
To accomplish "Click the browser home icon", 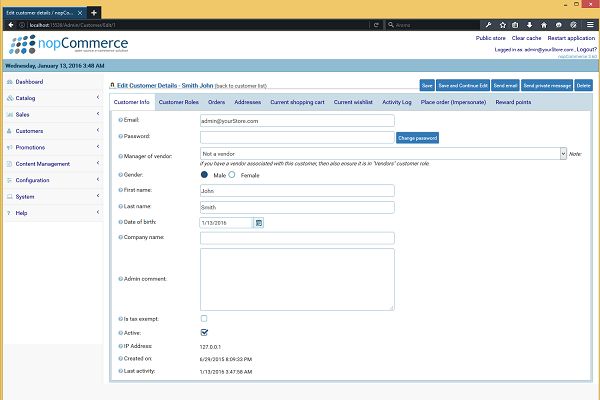I will [x=543, y=24].
